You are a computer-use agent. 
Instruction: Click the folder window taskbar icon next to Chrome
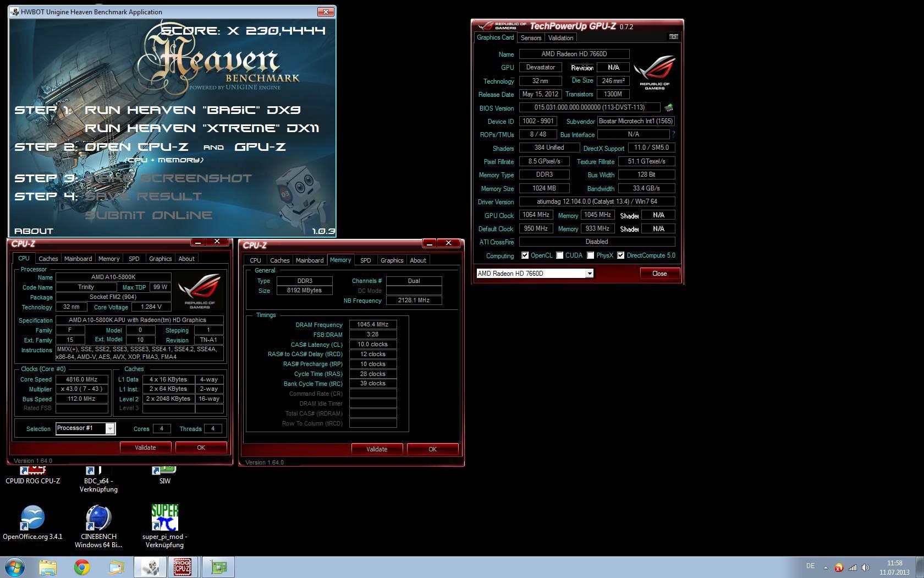[116, 567]
